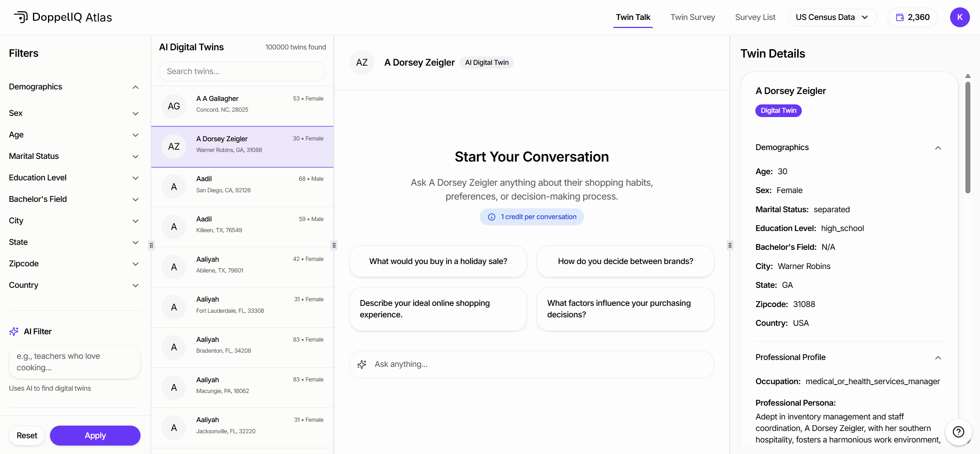Collapse Demographics section in Twin Details
Image resolution: width=980 pixels, height=454 pixels.
coord(938,148)
